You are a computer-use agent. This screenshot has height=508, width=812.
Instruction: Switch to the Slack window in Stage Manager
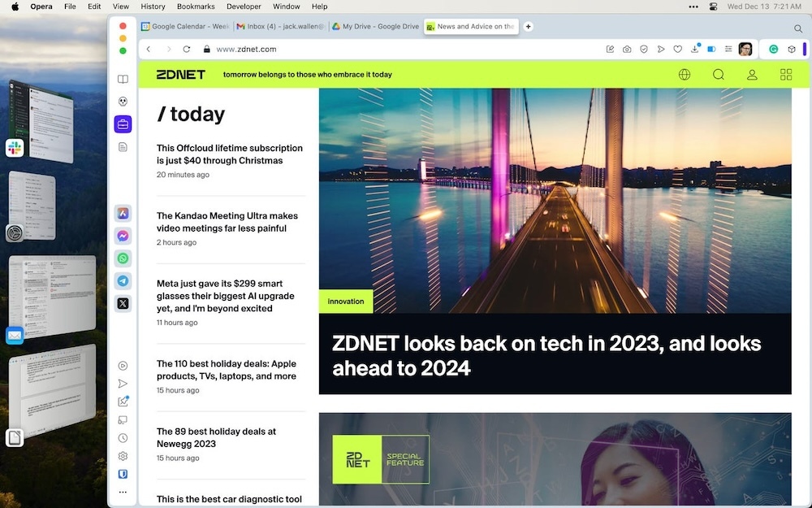pyautogui.click(x=41, y=122)
